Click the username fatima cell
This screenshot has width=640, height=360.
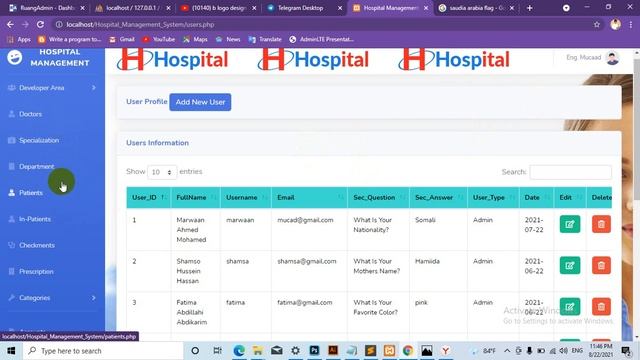(x=236, y=302)
